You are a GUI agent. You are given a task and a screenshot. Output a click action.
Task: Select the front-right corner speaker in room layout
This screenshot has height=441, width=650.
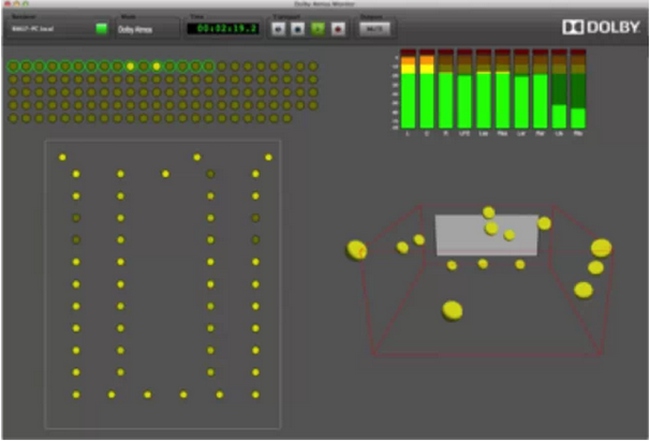coord(269,157)
